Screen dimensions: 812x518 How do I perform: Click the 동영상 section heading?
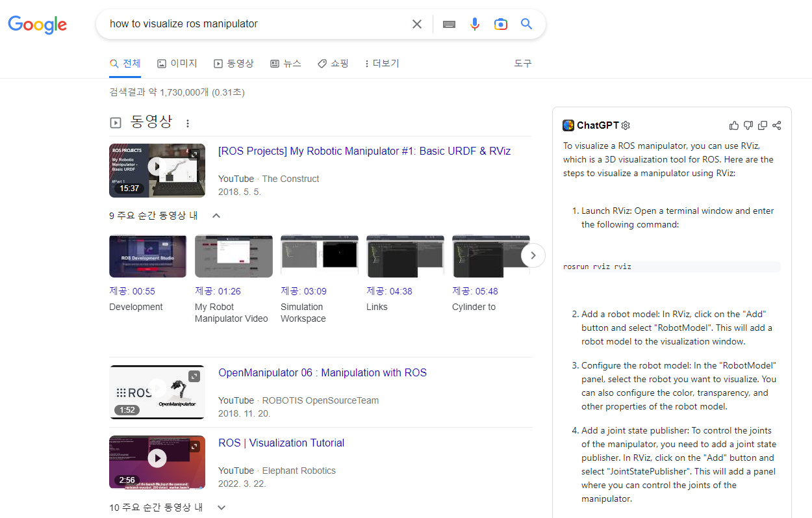151,122
